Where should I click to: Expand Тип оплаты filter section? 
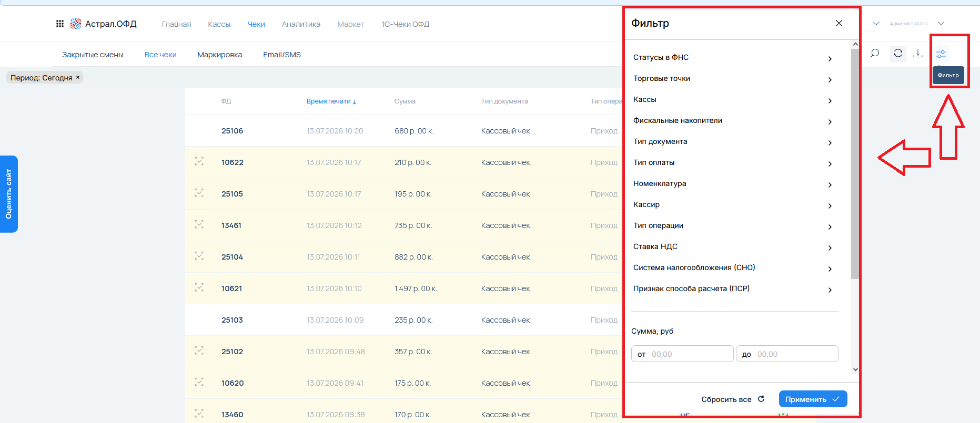point(733,163)
